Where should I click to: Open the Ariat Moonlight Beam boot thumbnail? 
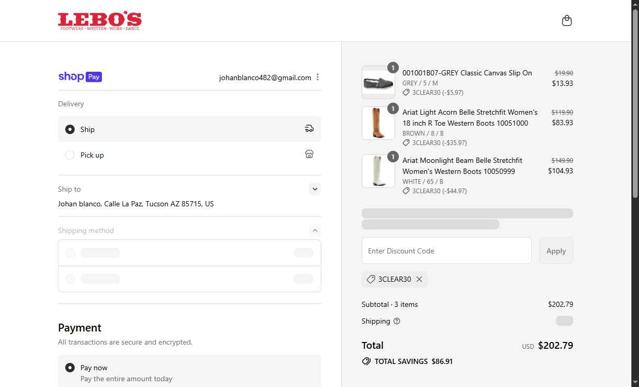[x=378, y=171]
